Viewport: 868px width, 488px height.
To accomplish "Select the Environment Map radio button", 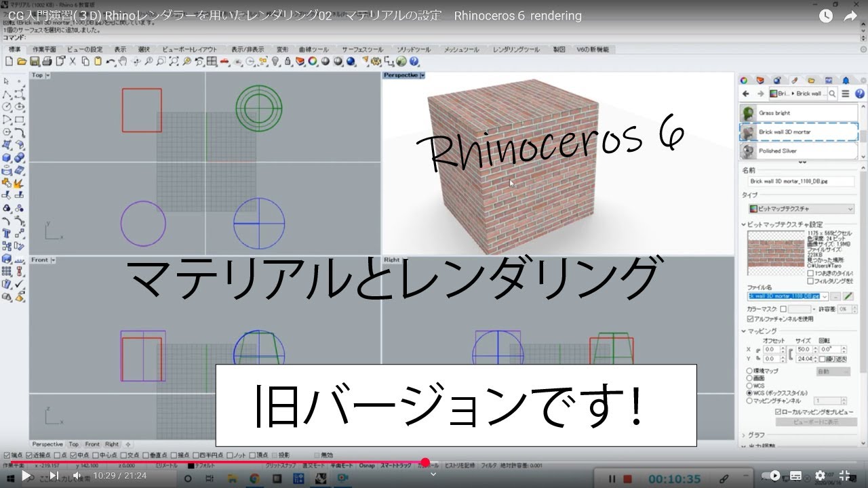I will (749, 371).
